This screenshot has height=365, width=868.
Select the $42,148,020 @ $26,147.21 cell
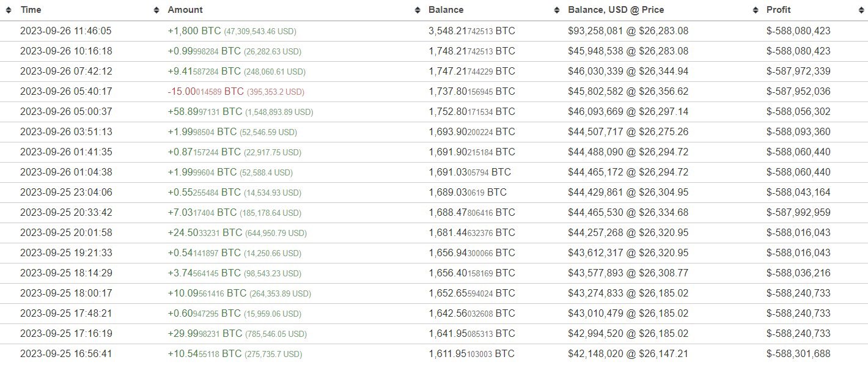[628, 354]
